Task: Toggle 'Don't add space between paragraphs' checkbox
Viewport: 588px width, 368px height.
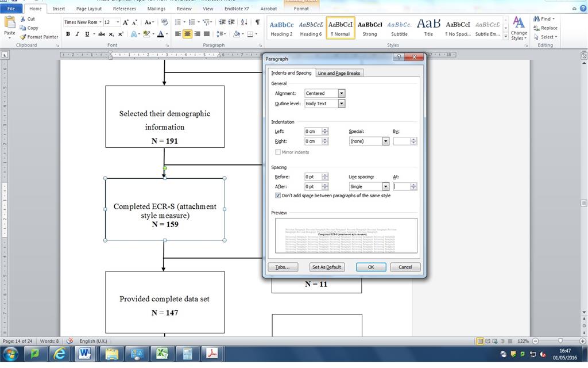Action: [278, 195]
